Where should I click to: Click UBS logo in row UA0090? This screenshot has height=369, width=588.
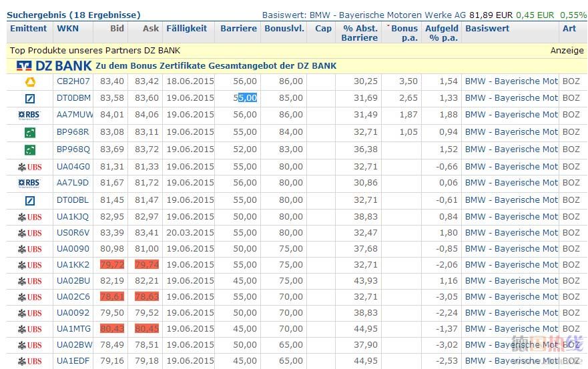[x=30, y=249]
